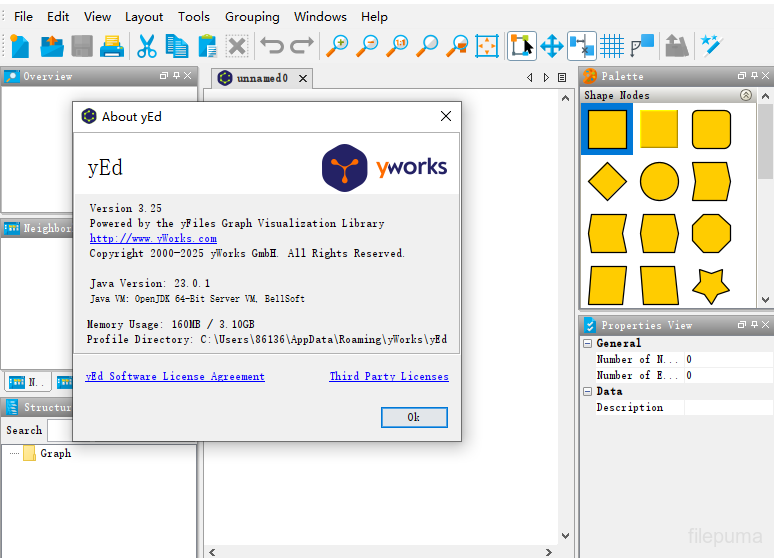Open yEd Software License Agreement link
The height and width of the screenshot is (558, 774).
click(x=175, y=376)
